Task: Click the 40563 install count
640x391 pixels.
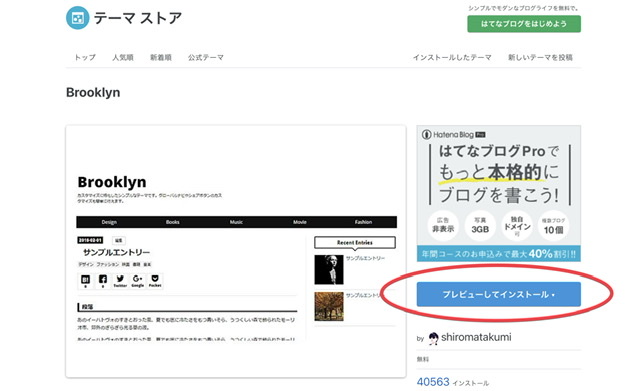Action: [x=433, y=382]
